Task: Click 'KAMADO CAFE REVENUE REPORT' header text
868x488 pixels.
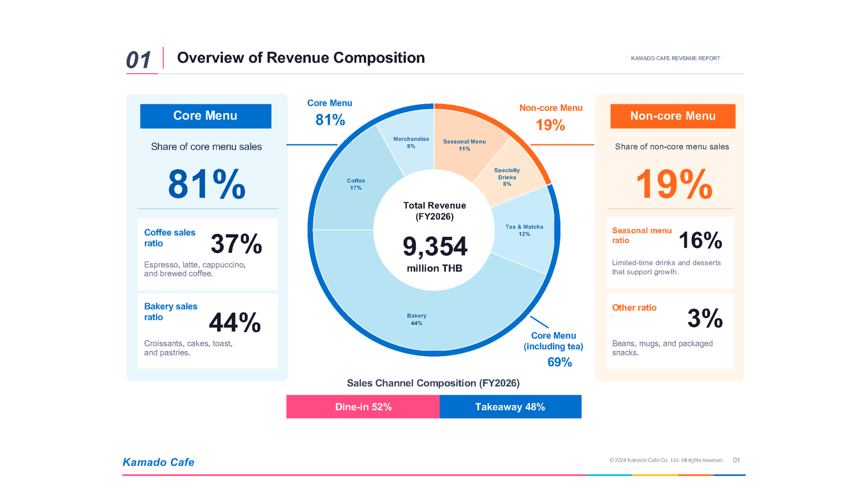Action: [x=675, y=58]
